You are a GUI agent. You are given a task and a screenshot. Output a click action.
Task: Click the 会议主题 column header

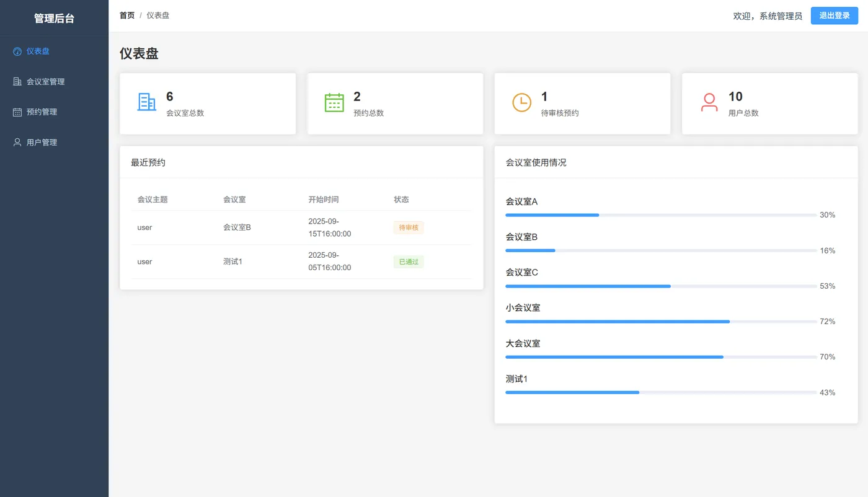(x=153, y=200)
